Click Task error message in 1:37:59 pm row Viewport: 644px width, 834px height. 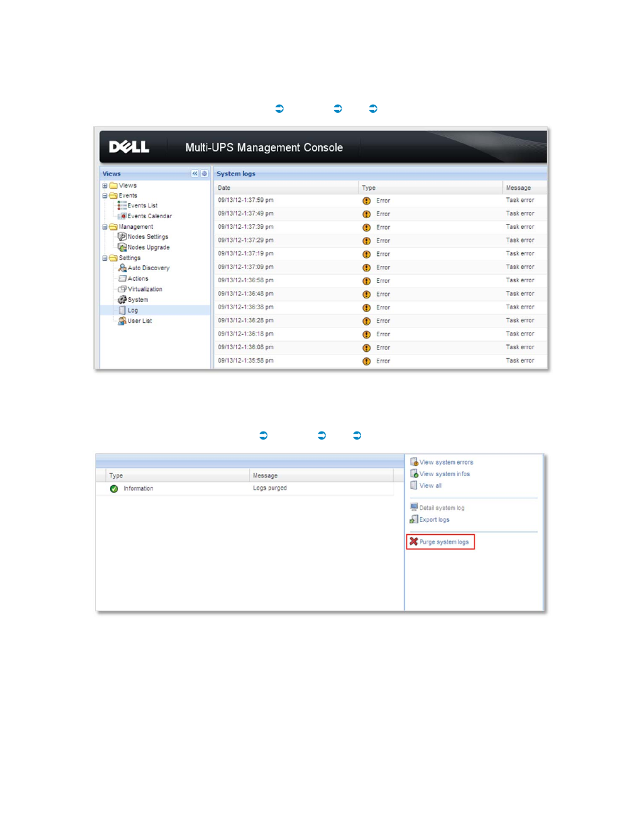coord(520,201)
